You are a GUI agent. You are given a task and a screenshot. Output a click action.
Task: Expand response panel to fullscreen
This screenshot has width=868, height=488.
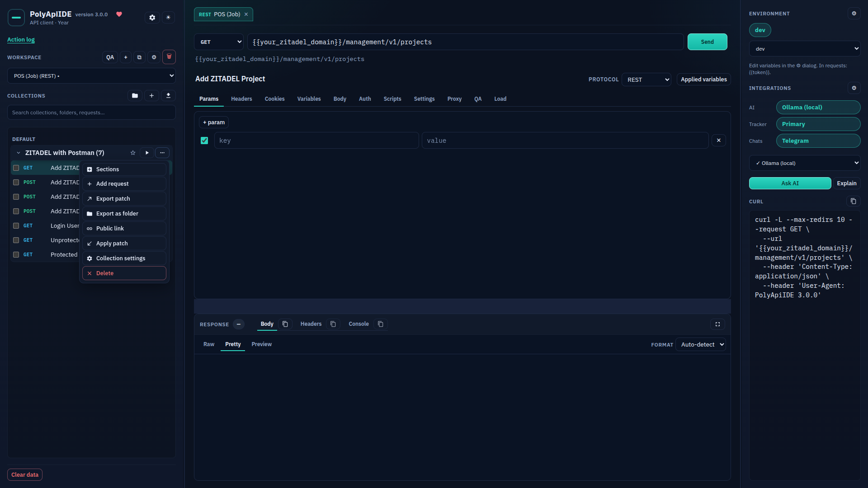pos(717,324)
